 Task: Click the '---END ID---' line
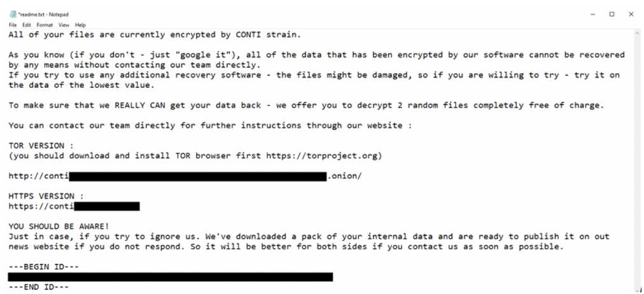click(39, 287)
